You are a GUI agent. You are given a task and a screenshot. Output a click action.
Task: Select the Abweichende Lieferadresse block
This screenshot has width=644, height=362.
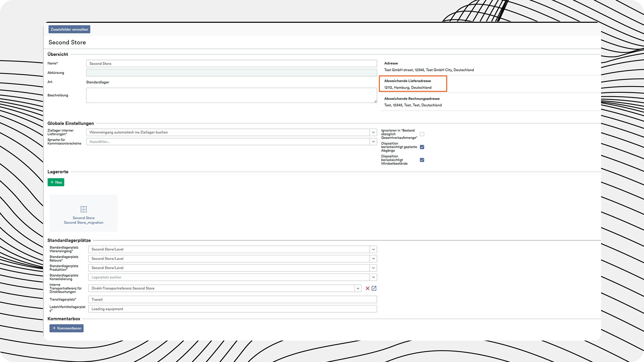click(x=413, y=84)
